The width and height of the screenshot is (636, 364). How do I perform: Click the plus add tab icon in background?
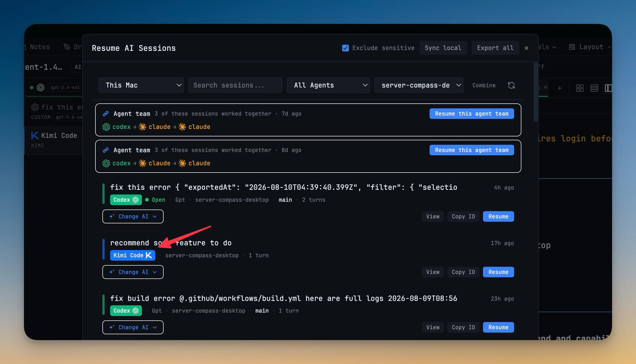click(559, 88)
